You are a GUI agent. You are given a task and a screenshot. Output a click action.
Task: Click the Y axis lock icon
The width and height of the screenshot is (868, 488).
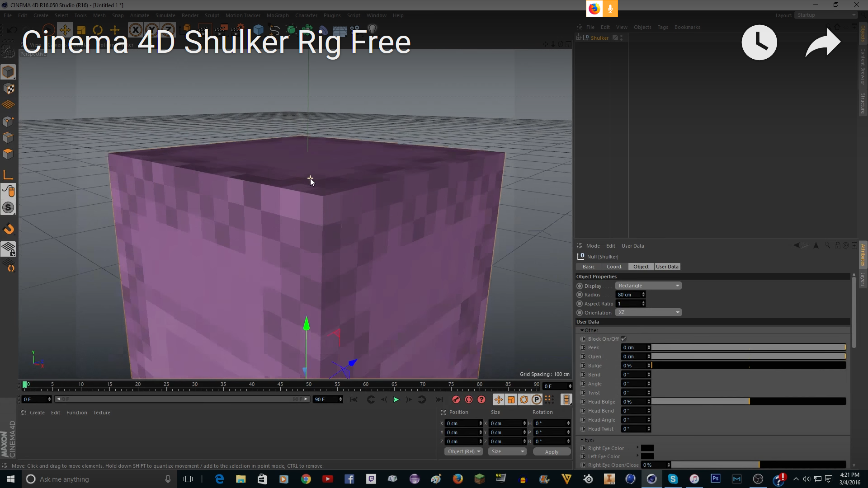click(x=151, y=30)
